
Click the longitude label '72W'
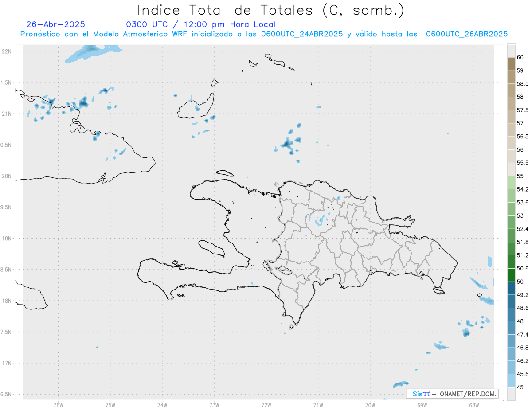coord(266,405)
